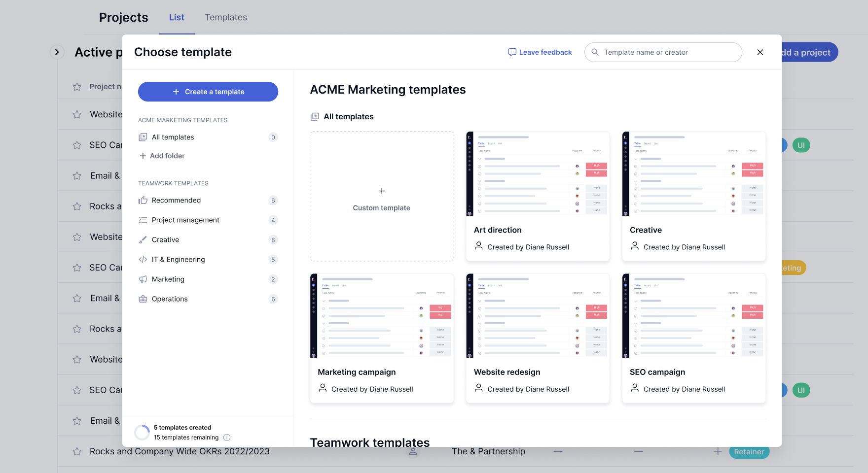Open the Leave feedback link
868x473 pixels.
540,52
